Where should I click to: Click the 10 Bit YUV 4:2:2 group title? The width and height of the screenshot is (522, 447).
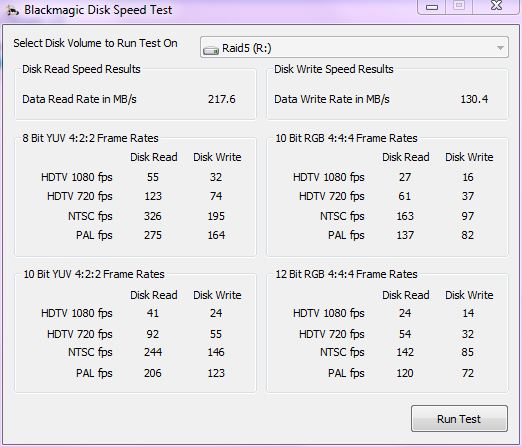pyautogui.click(x=94, y=274)
